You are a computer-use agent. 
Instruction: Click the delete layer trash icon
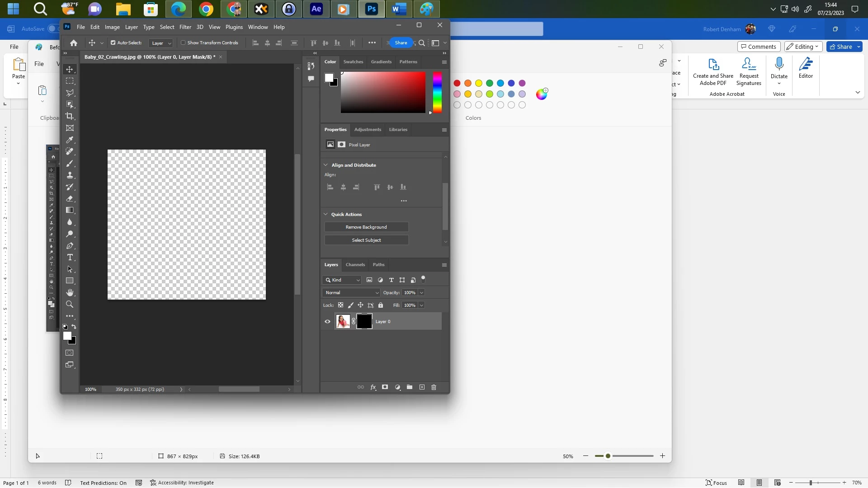tap(434, 387)
